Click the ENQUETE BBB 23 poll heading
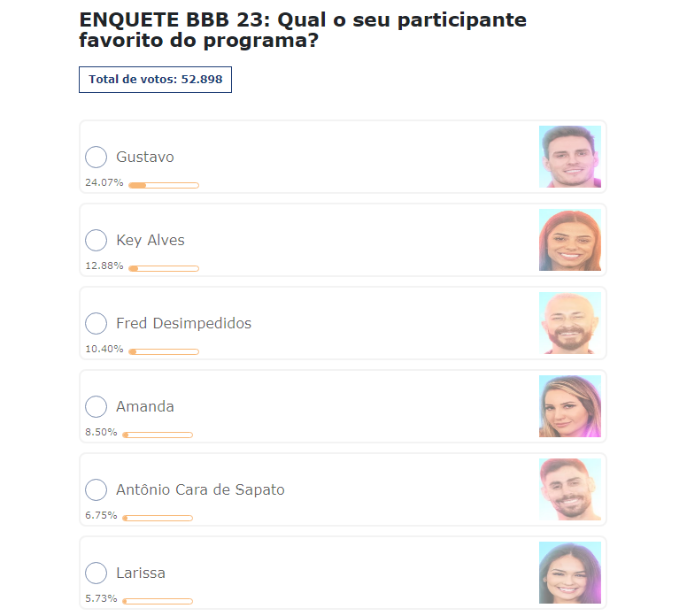The height and width of the screenshot is (616, 687). click(x=303, y=30)
